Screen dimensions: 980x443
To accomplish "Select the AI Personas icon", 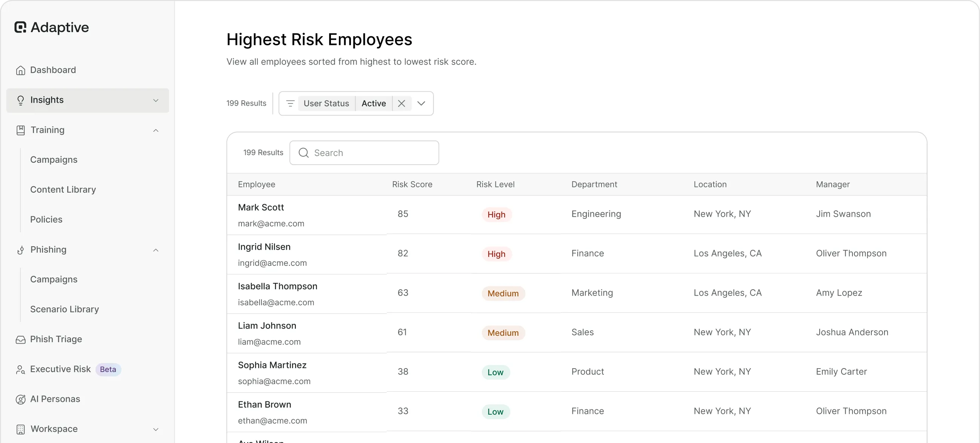I will point(20,399).
